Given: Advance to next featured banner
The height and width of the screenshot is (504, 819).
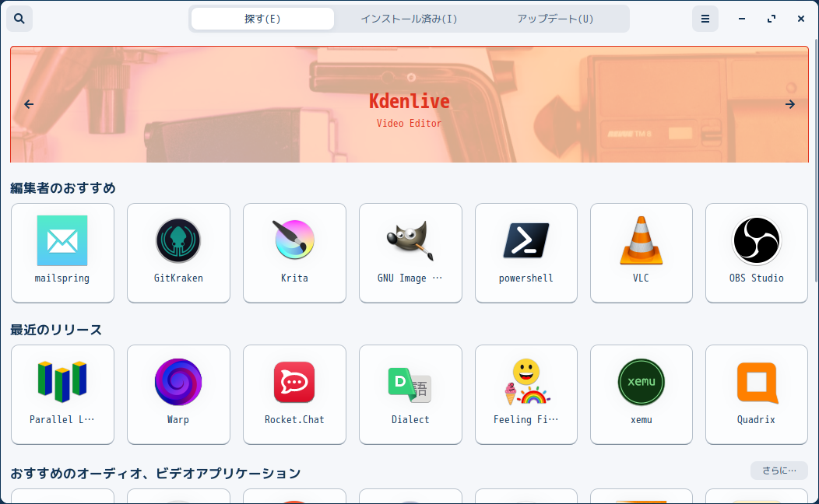Looking at the screenshot, I should tap(789, 104).
